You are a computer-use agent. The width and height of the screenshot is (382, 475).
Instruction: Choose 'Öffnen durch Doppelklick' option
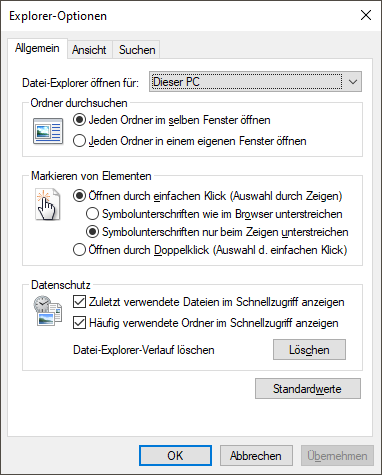(x=210, y=250)
